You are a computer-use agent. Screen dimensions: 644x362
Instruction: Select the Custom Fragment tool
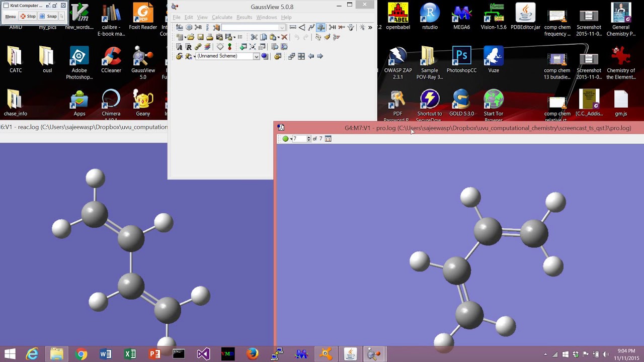pos(216,27)
